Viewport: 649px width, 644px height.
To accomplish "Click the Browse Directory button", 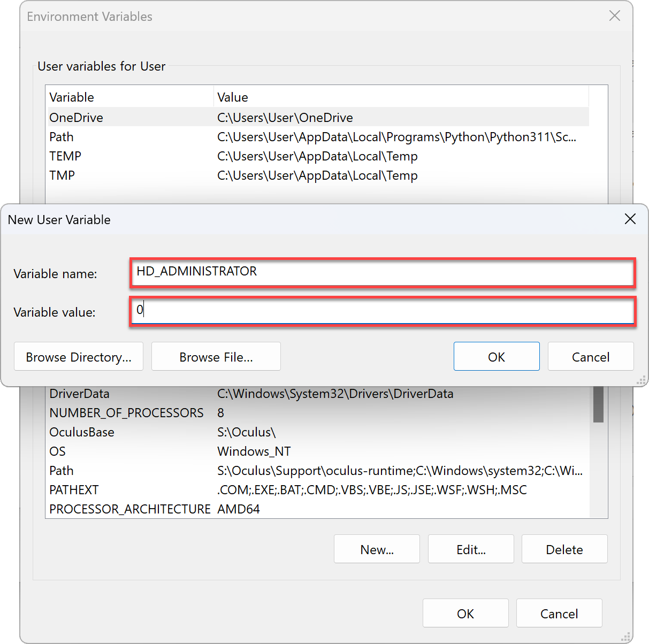I will (x=78, y=356).
